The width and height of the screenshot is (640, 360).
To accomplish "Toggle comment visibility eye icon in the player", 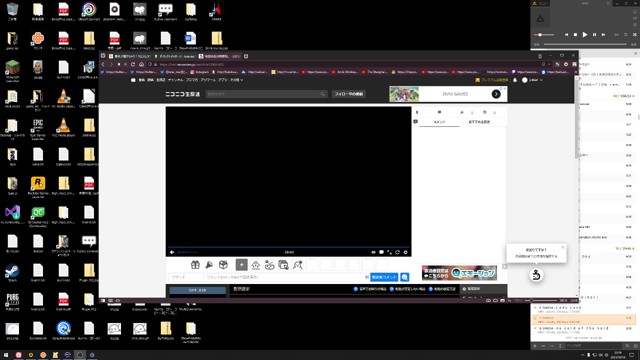I will (373, 252).
